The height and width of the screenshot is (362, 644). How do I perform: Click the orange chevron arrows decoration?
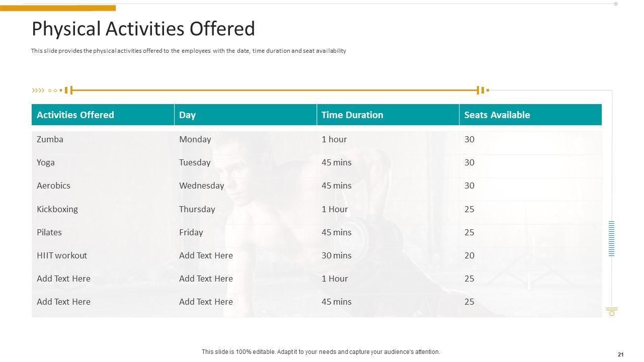coord(38,90)
